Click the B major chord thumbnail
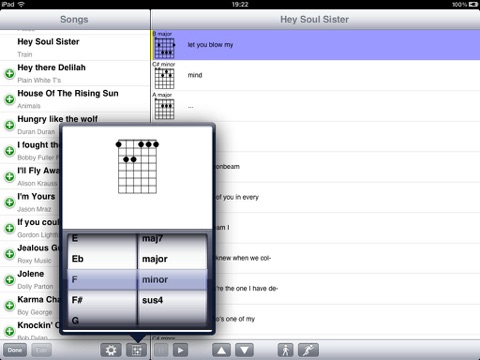The image size is (480, 360). pos(164,48)
